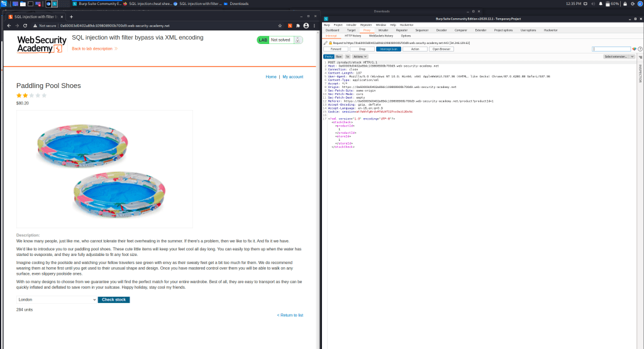Bookmark this page with the star icon
Image resolution: width=644 pixels, height=349 pixels.
pos(280,26)
